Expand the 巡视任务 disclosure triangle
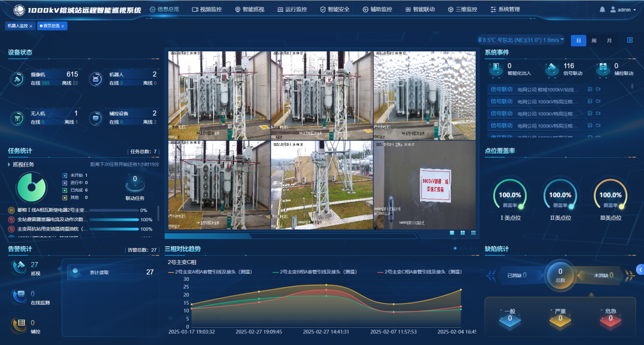The width and height of the screenshot is (644, 345). pos(9,164)
